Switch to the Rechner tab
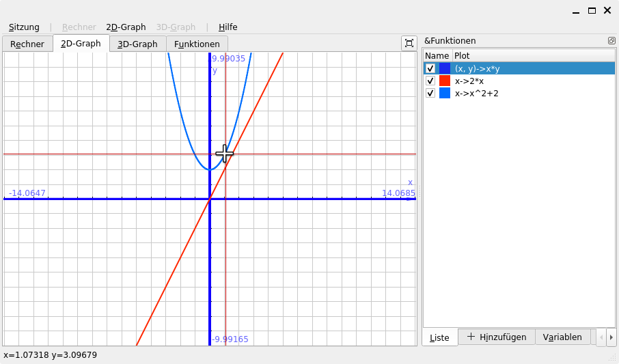 27,44
